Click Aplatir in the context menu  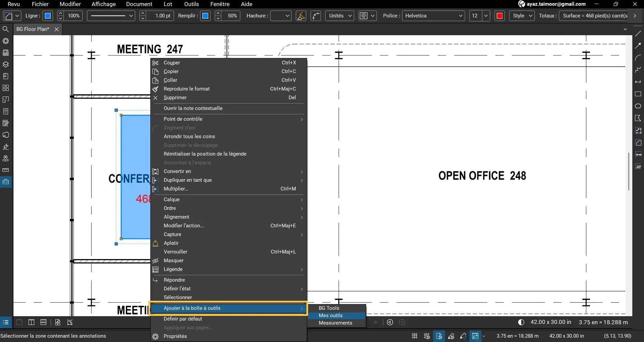[x=170, y=243]
